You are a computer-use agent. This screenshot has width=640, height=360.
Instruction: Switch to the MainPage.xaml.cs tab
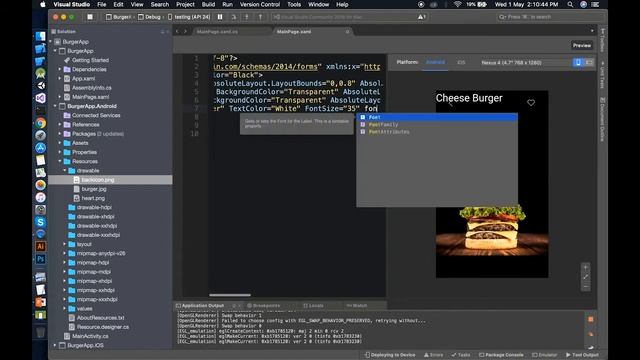[x=217, y=31]
